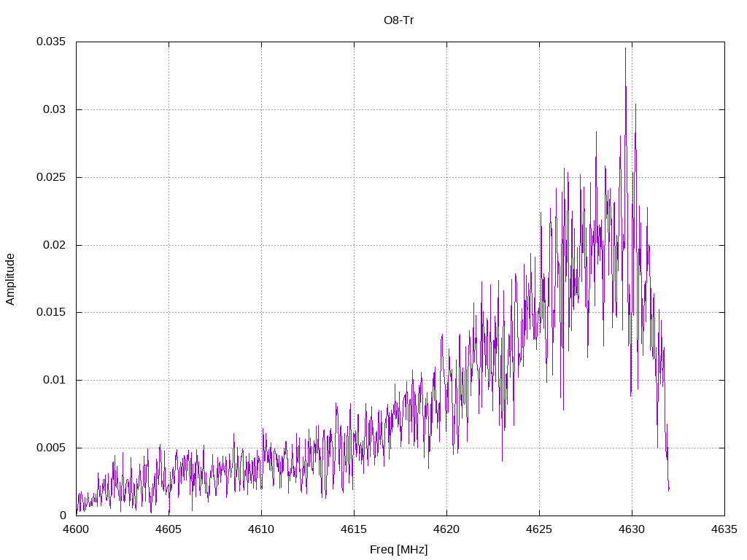
Task: Click the Freq [MHz] x-axis label
Action: pos(399,549)
